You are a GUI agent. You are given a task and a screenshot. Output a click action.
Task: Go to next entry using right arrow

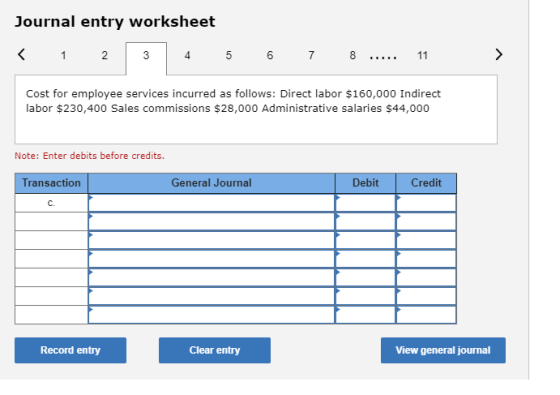(499, 55)
